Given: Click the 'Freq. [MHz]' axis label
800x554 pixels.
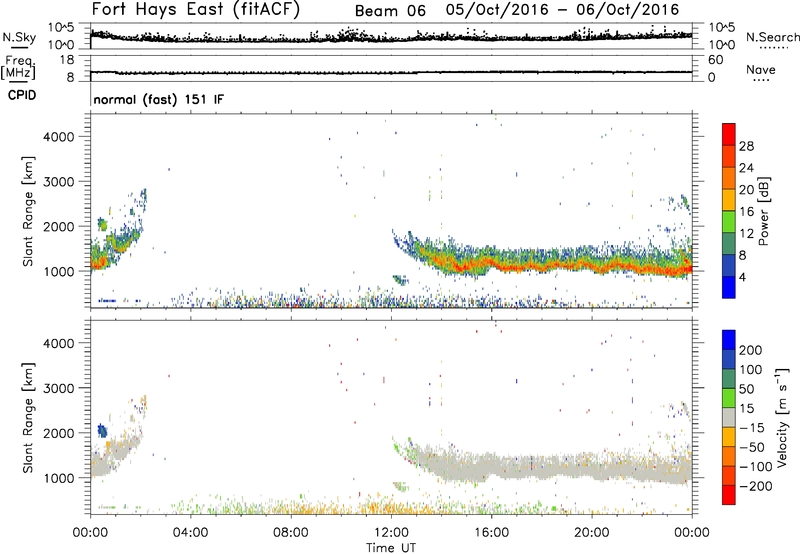Looking at the screenshot, I should (18, 68).
